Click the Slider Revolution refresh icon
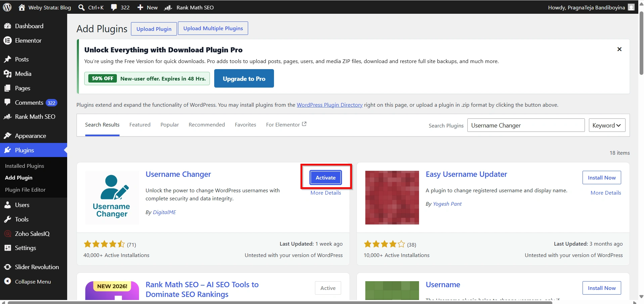This screenshot has width=644, height=304. (7, 267)
